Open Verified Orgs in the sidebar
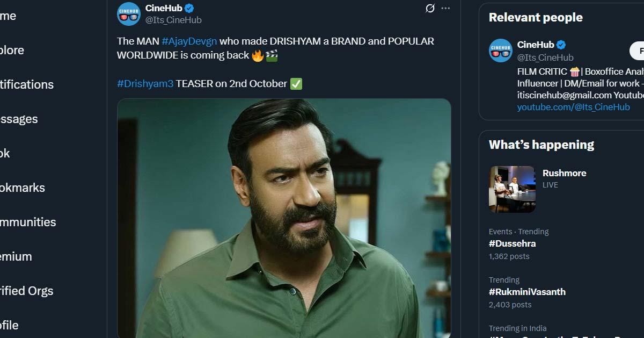The height and width of the screenshot is (338, 644). [27, 291]
